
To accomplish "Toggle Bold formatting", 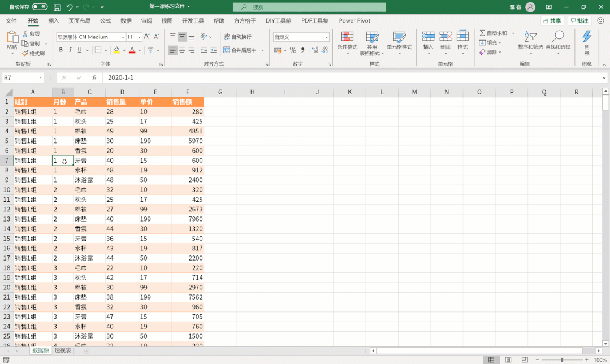I will coord(60,50).
